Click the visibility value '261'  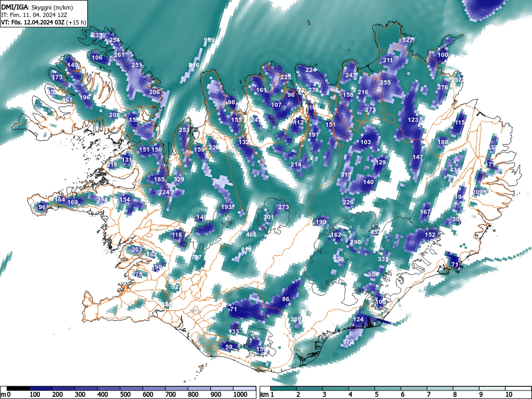coord(119,55)
